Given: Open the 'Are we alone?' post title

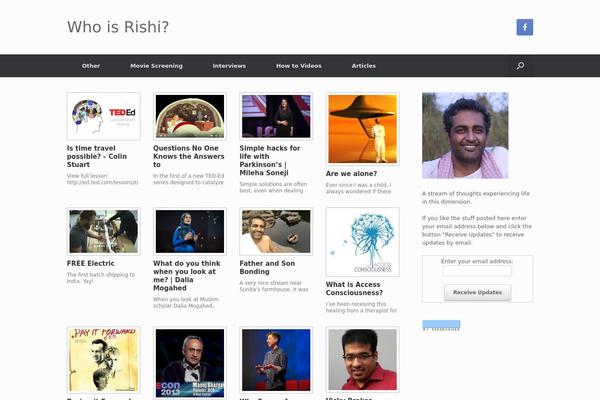Looking at the screenshot, I should point(351,174).
